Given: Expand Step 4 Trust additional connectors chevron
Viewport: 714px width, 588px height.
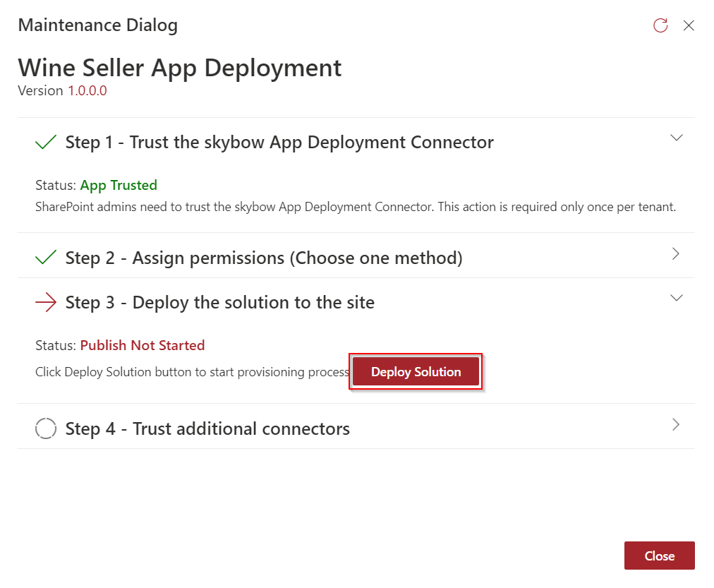Looking at the screenshot, I should tap(676, 424).
